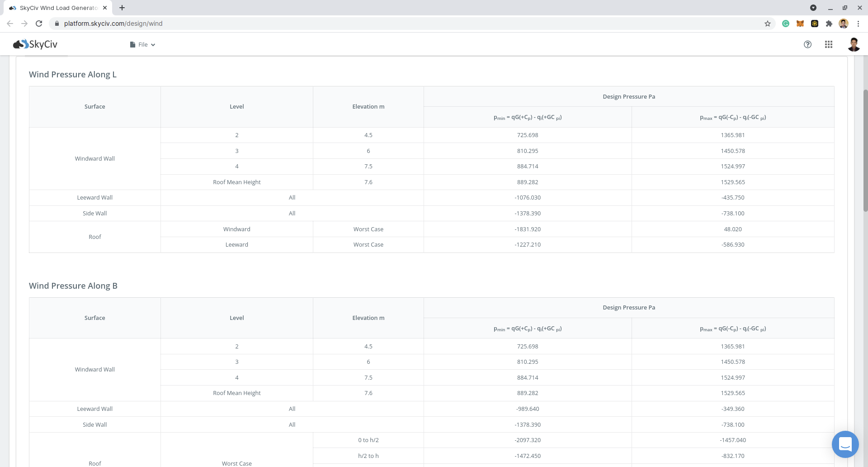Click the Chrome profile avatar in toolbar
The height and width of the screenshot is (467, 868).
tap(844, 24)
